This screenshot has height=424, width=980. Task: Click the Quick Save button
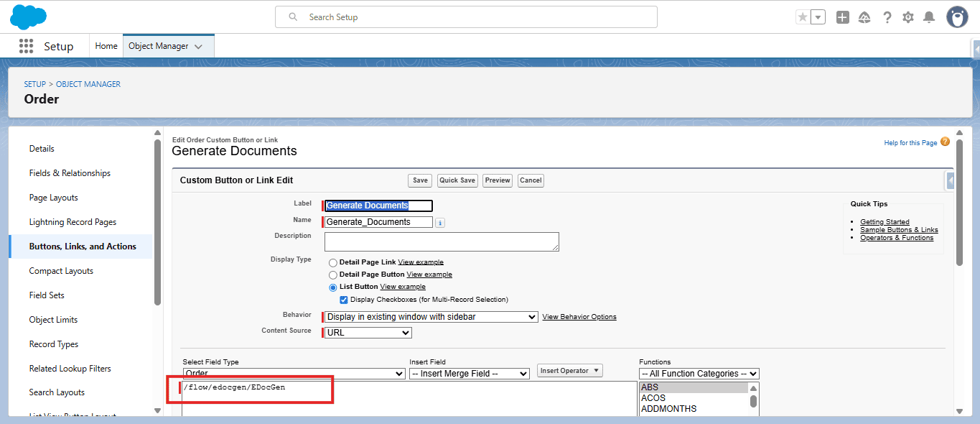point(457,180)
